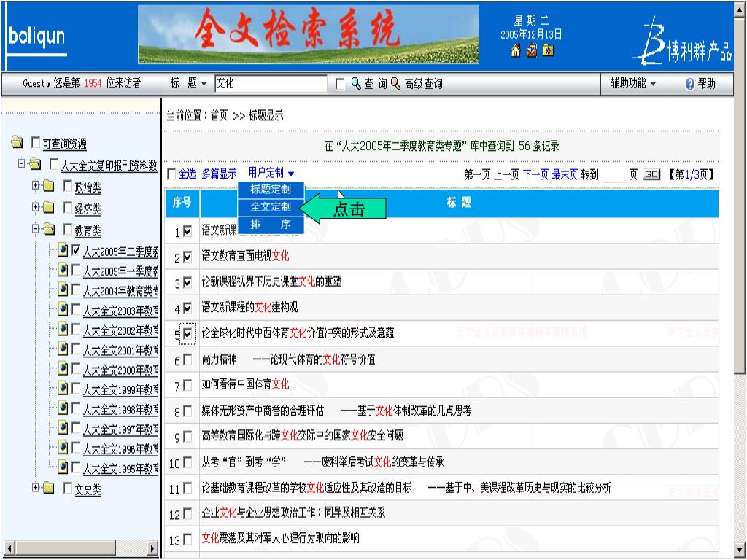Screen dimensions: 747x560
Task: Choose 标题定制 from the dropdown menu
Action: (271, 189)
